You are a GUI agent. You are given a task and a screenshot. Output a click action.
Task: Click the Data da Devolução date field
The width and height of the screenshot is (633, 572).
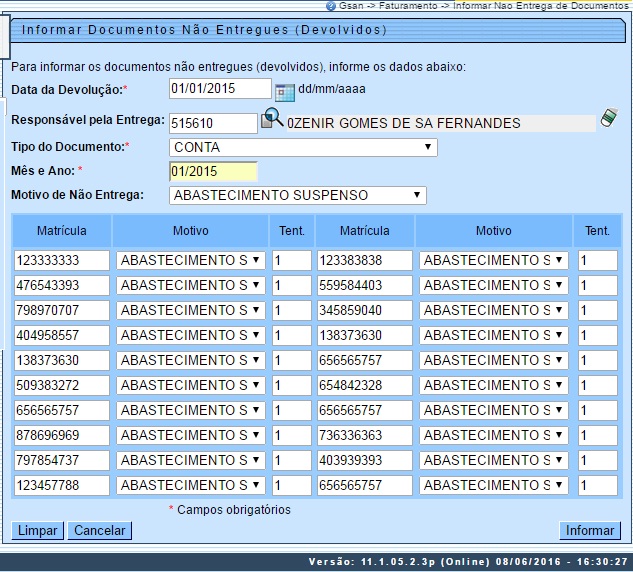[219, 89]
